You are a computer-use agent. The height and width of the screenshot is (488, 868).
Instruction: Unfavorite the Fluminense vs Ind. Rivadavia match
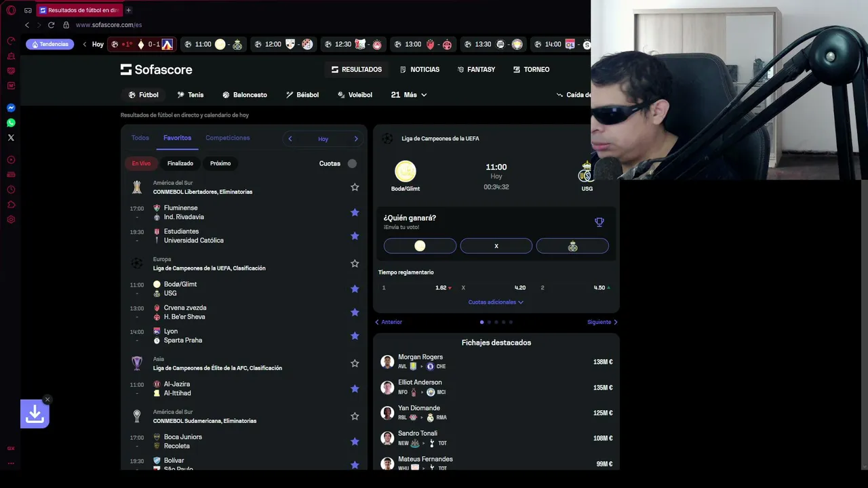click(x=355, y=212)
